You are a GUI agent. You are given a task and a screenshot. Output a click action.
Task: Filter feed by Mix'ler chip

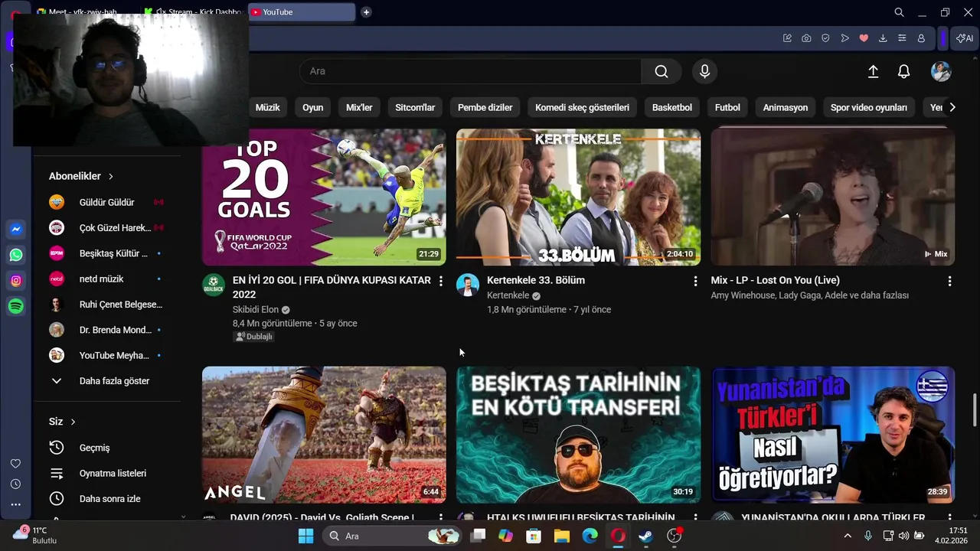pos(359,107)
